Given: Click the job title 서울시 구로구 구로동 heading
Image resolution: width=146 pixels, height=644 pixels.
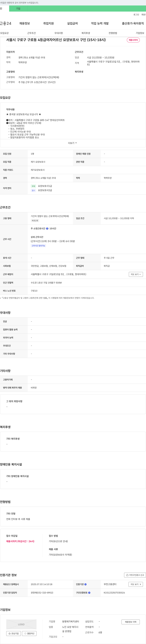Looking at the screenshot, I should [56, 40].
